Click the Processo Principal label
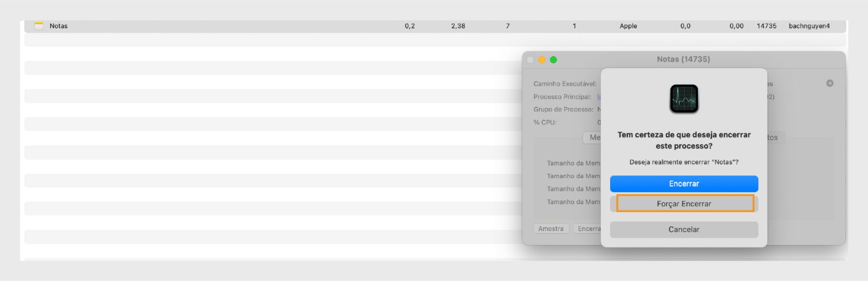 pos(562,97)
